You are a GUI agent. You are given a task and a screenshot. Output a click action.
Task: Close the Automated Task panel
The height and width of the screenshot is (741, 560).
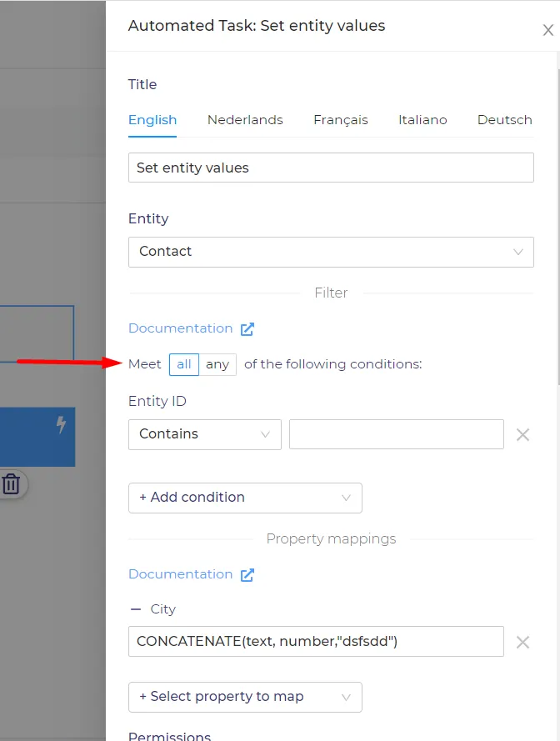coord(547,30)
